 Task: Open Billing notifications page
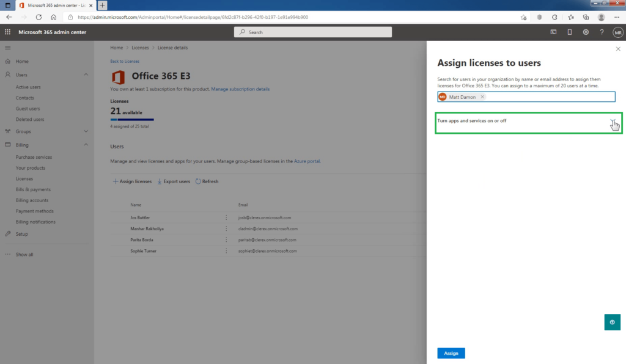[x=35, y=222]
